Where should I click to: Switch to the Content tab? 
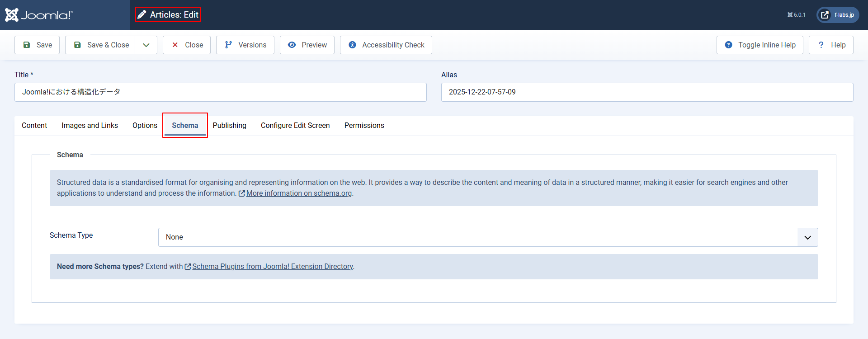[x=34, y=126]
